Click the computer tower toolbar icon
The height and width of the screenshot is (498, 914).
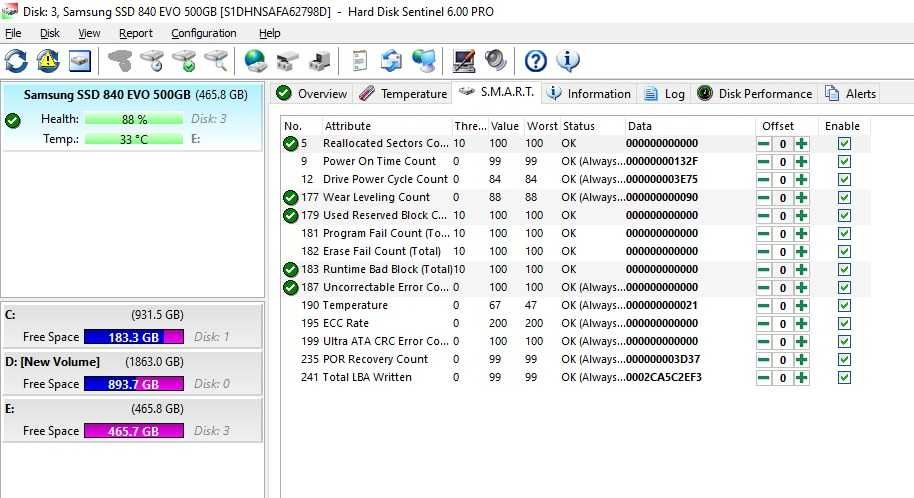click(319, 61)
